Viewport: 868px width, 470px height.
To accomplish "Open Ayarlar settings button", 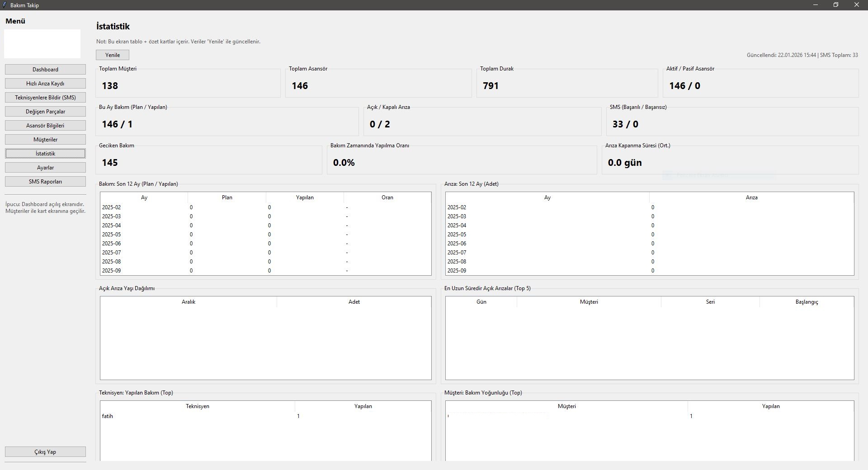I will 45,168.
